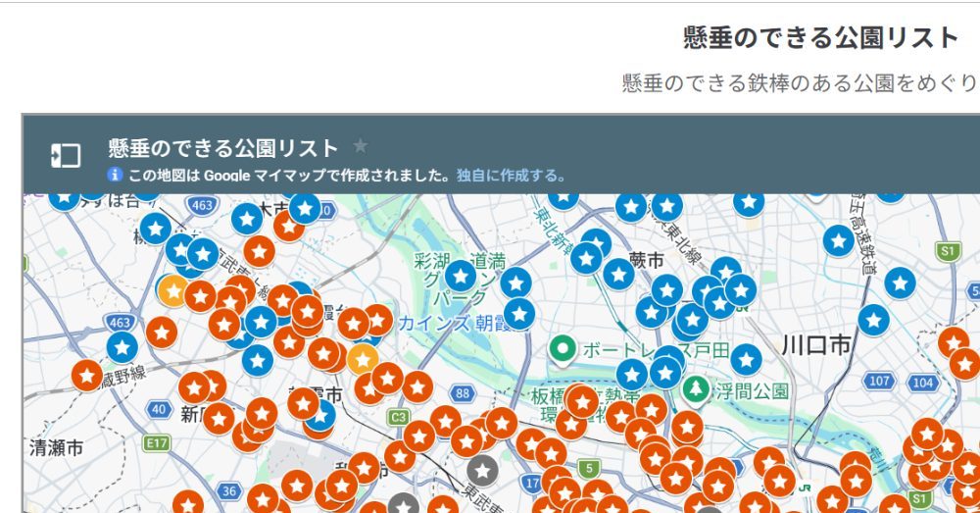Screen dimensions: 980x513
Task: Open the map legend sidebar panel icon
Action: tap(66, 155)
